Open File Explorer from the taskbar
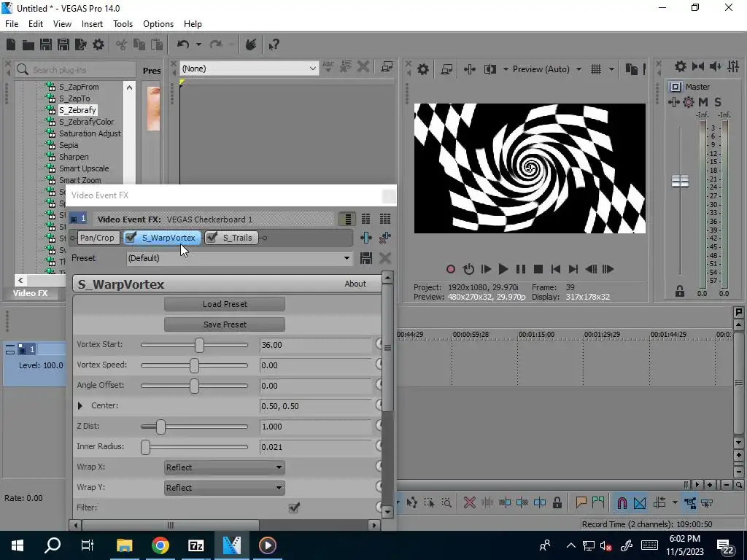 point(124,545)
